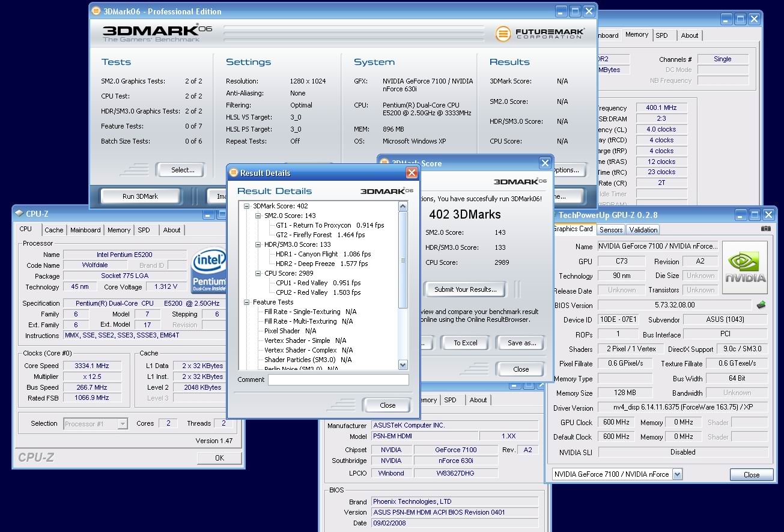
Task: Click the GPU-Z screenshot camera icon
Action: 765,229
